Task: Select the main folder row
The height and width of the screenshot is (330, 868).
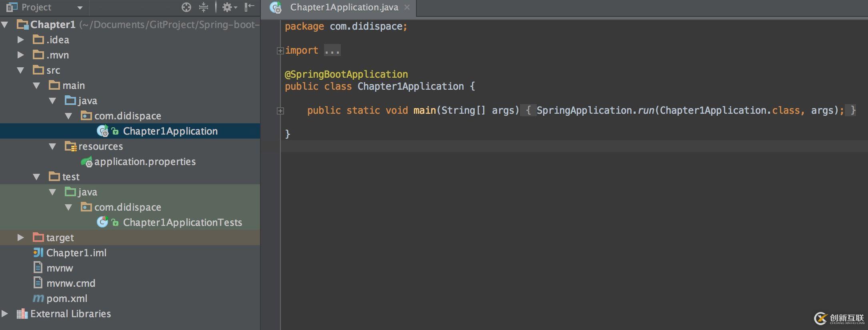Action: (130, 85)
